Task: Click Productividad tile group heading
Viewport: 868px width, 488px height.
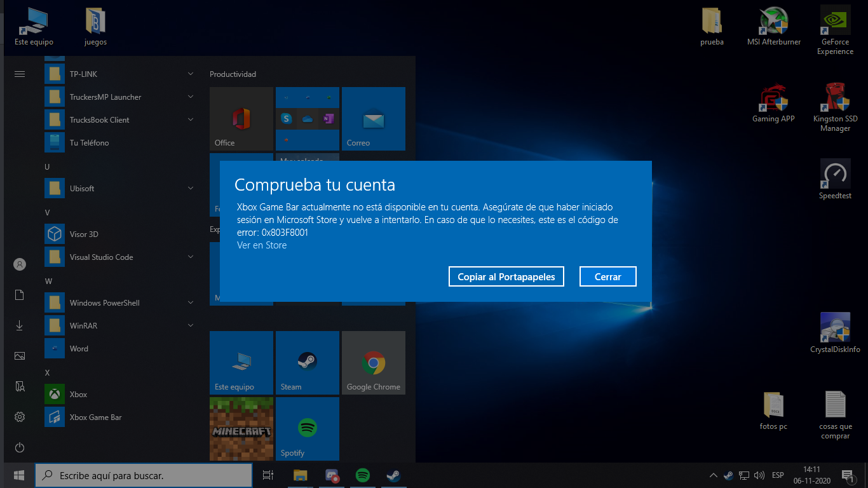Action: [233, 74]
